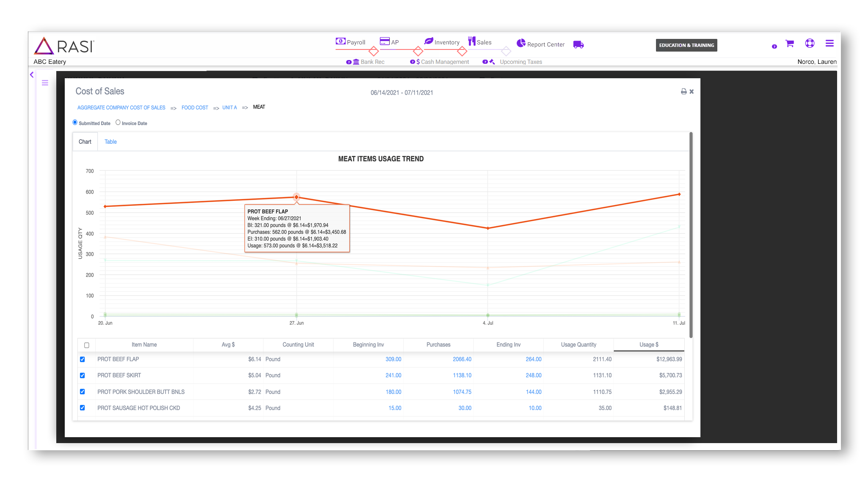Image resolution: width=868 pixels, height=482 pixels.
Task: Open Report Center pie chart icon
Action: pyautogui.click(x=521, y=44)
